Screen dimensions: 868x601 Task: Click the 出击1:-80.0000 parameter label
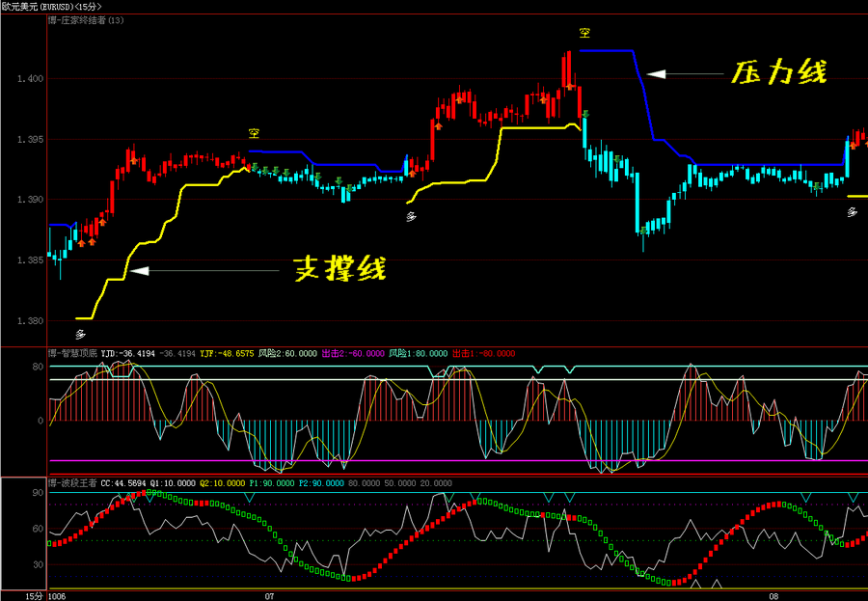[484, 353]
